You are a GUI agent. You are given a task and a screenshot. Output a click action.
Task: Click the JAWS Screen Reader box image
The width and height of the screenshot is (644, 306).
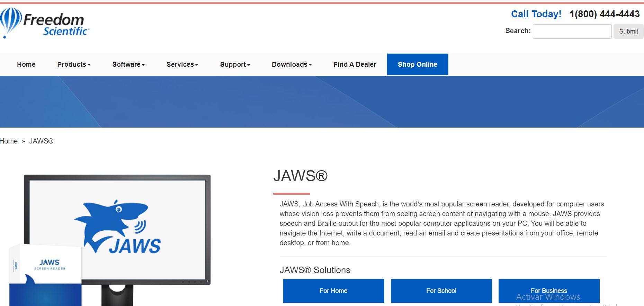(45, 276)
